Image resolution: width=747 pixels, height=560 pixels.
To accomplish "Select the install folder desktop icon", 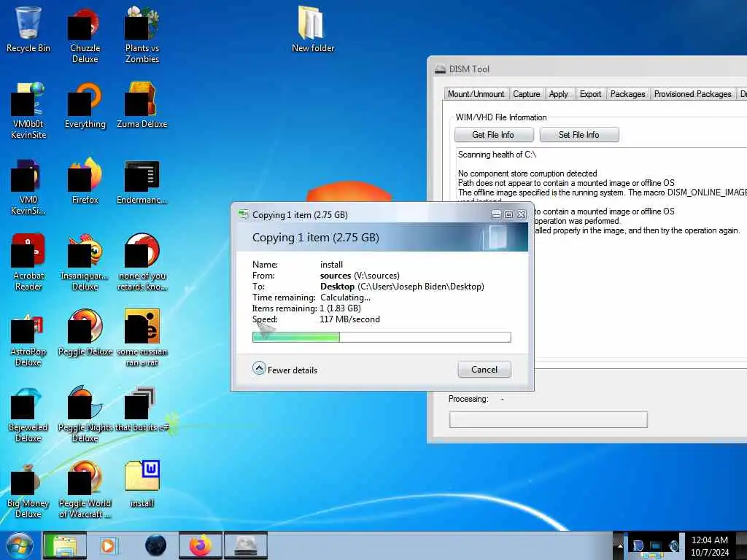I will (142, 484).
